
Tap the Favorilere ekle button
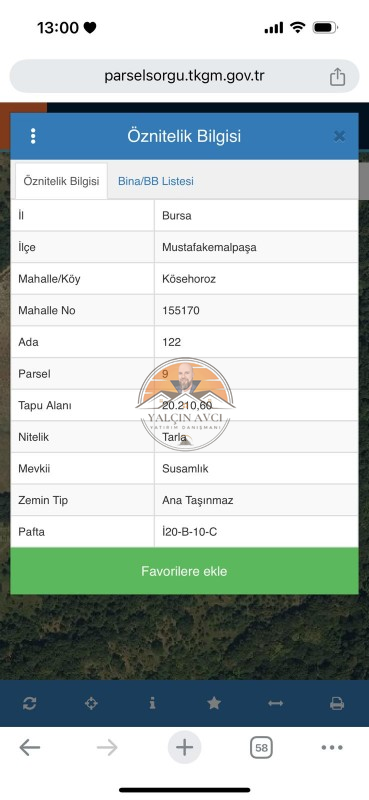tap(184, 571)
